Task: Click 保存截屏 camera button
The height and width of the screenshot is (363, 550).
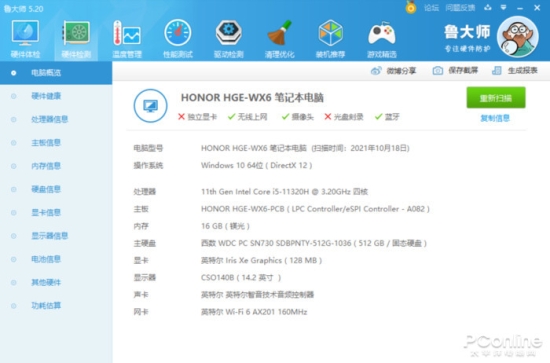Action: click(x=455, y=70)
